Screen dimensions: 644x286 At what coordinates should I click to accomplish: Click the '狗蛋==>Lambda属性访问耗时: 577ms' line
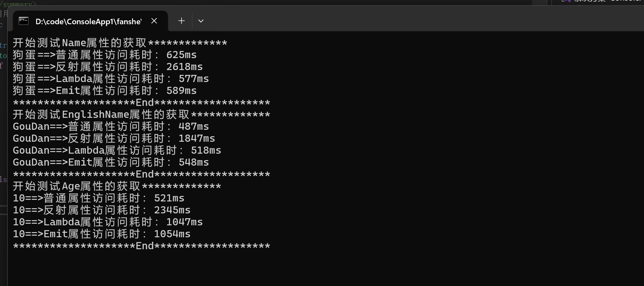point(111,79)
